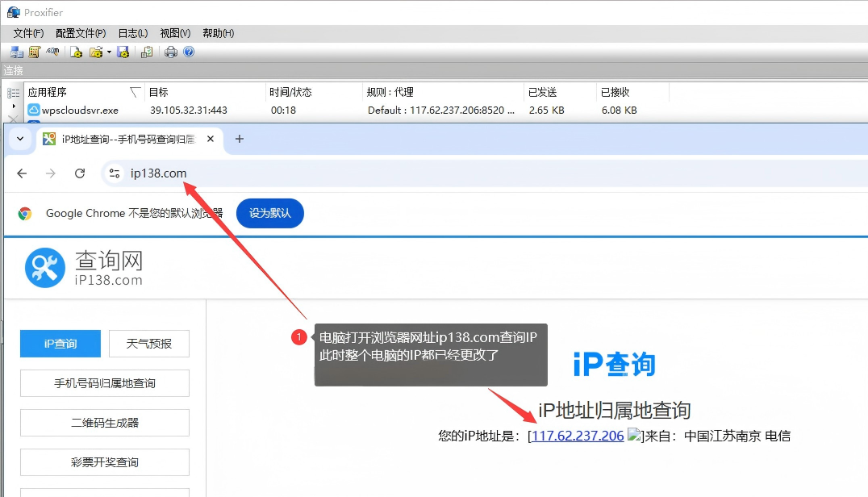Click the connection list view-mode icon
This screenshot has height=497, width=868.
(x=13, y=93)
